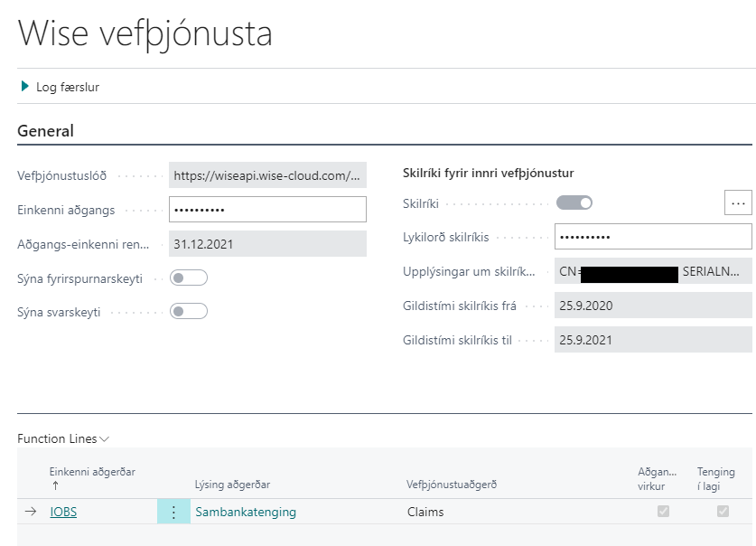Open the IOBS function line
Viewport: 756px width, 546px height.
coord(63,511)
